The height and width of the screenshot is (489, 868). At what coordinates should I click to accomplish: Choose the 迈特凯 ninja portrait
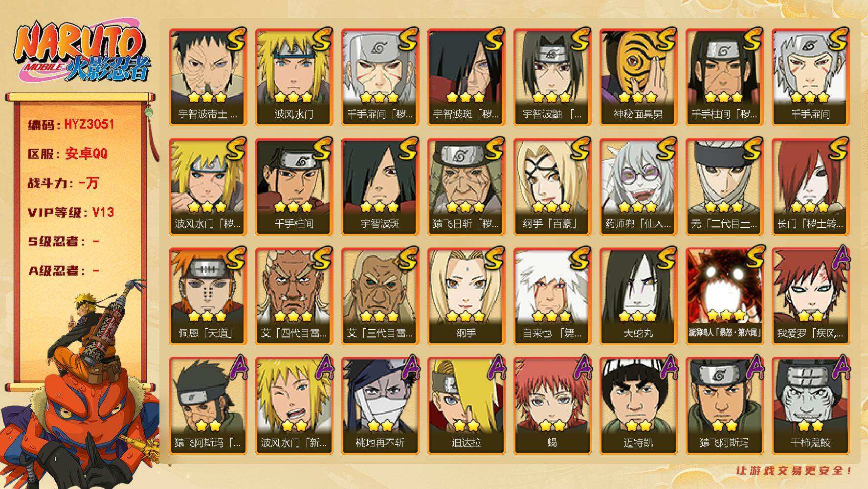[638, 406]
